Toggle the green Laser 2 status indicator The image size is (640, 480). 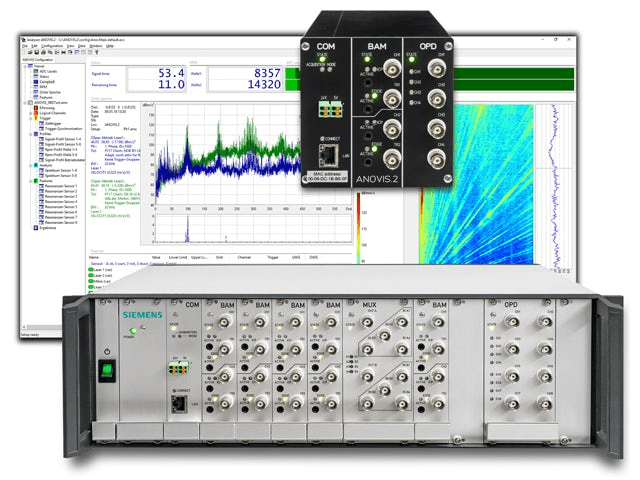tap(90, 276)
